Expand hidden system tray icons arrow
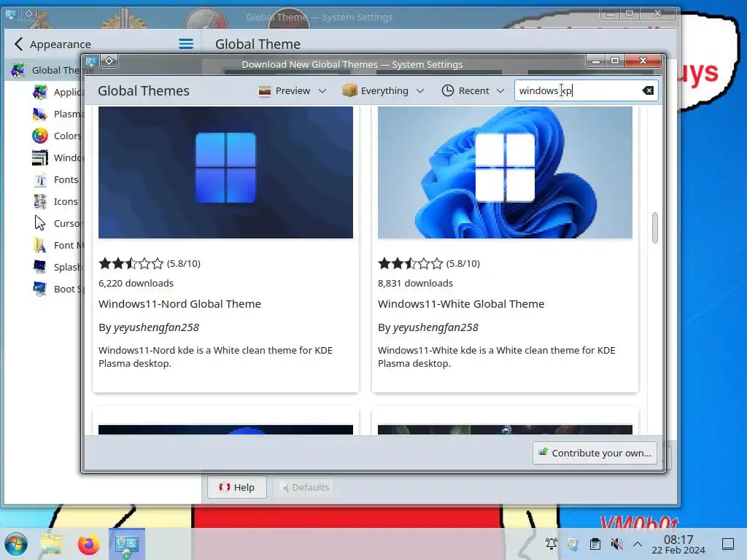Image resolution: width=747 pixels, height=560 pixels. click(x=638, y=544)
